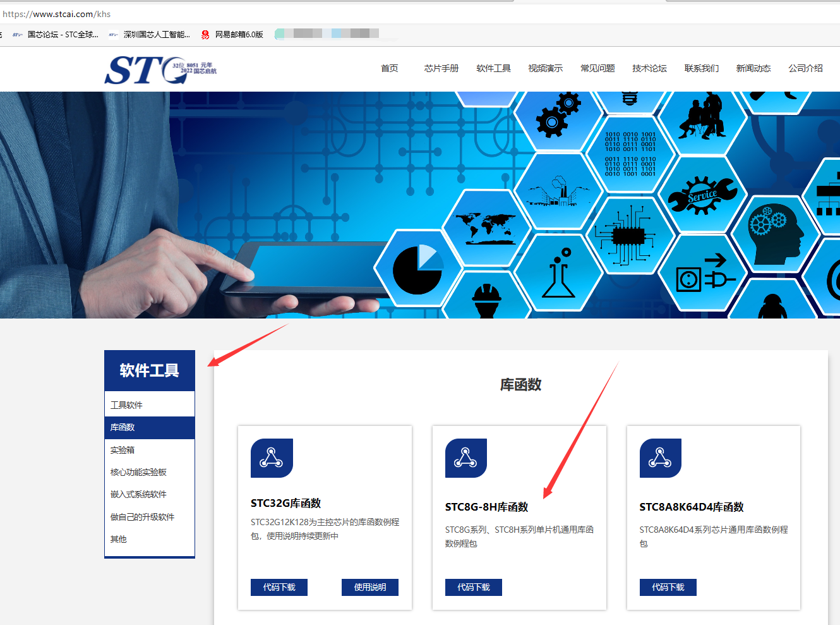Click the STC32G库函数 card title
Image resolution: width=840 pixels, height=625 pixels.
[x=286, y=503]
